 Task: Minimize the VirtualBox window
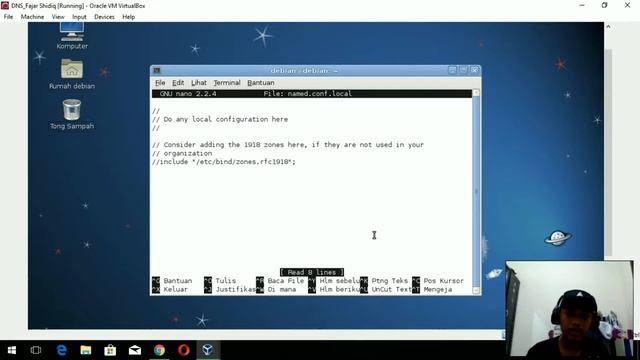(582, 5)
